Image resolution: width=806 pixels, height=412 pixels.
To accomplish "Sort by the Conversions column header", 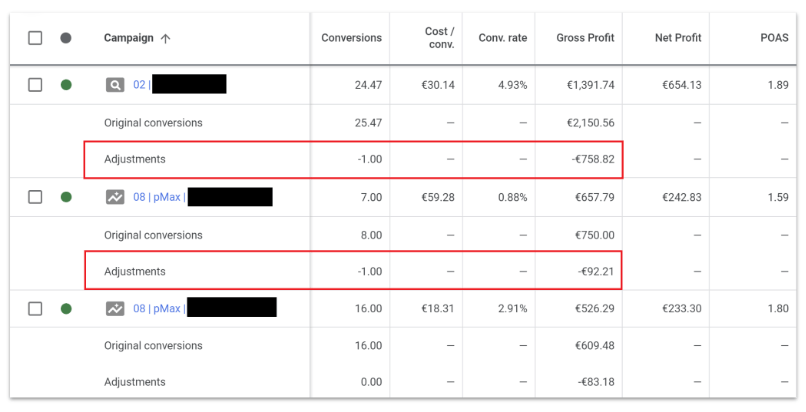I will (352, 38).
